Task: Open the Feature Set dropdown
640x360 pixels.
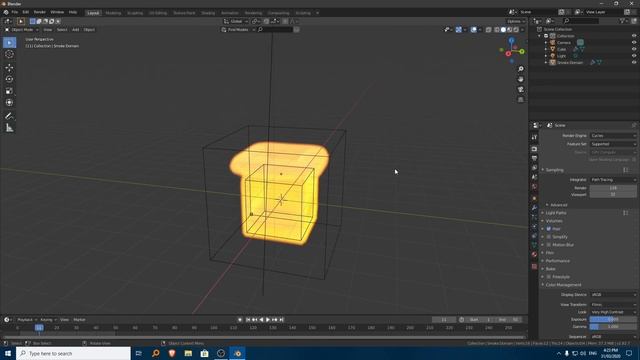Action: [x=613, y=144]
